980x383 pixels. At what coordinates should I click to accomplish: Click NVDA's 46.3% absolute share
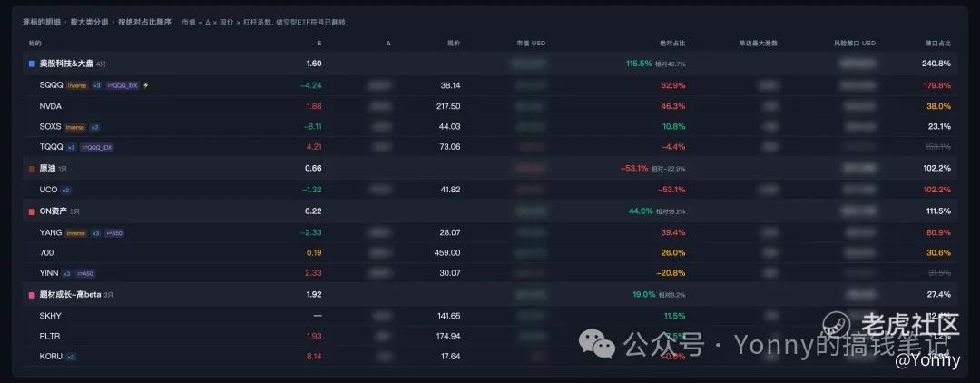(673, 107)
